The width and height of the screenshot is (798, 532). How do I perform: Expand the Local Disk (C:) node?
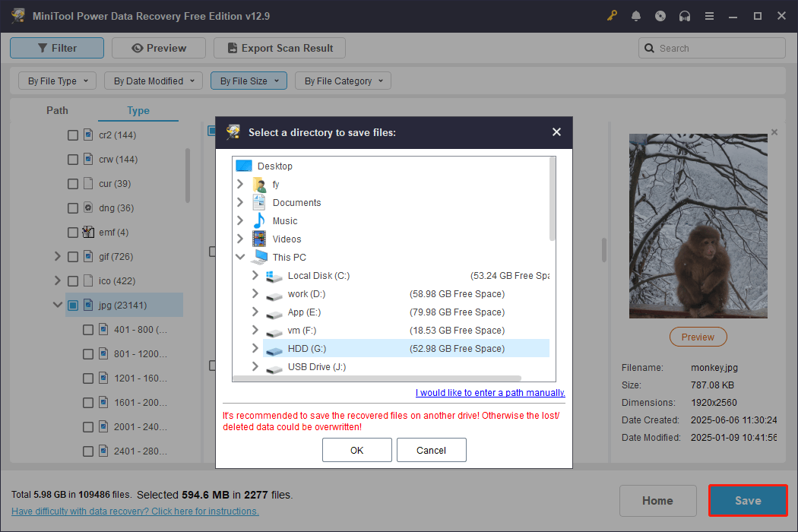pos(255,275)
